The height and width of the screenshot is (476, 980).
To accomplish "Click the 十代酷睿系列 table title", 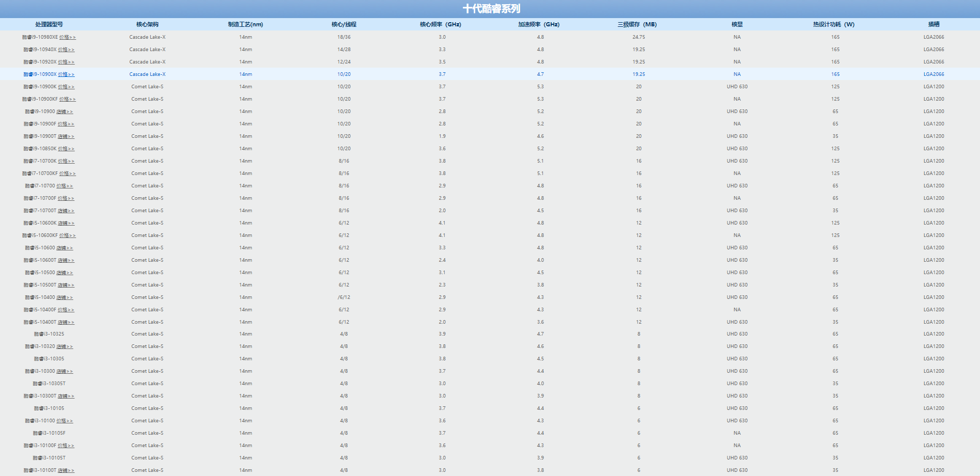I will coord(491,9).
